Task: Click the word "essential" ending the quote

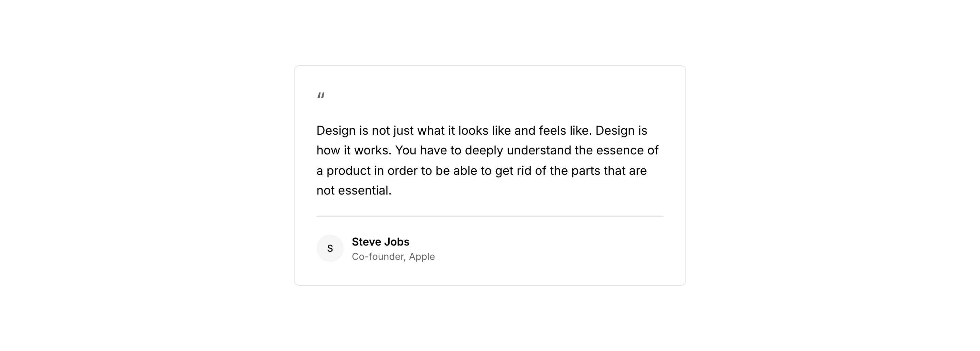Action: coord(364,190)
